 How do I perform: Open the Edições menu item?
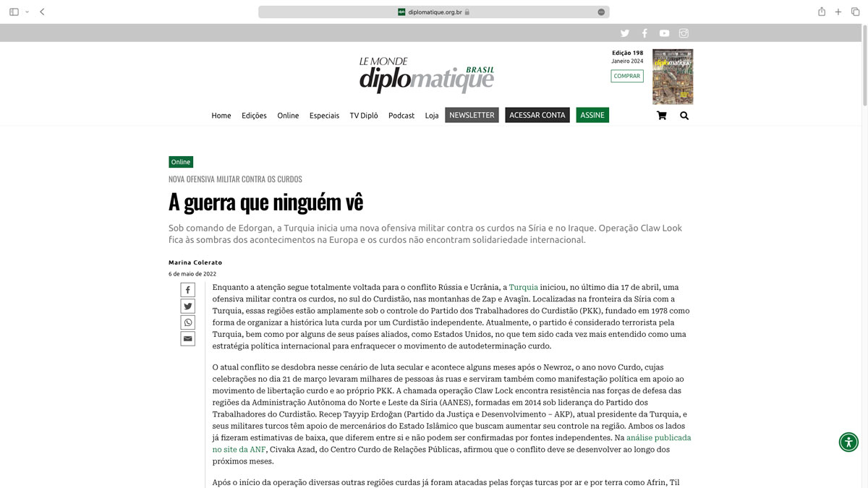click(x=254, y=116)
